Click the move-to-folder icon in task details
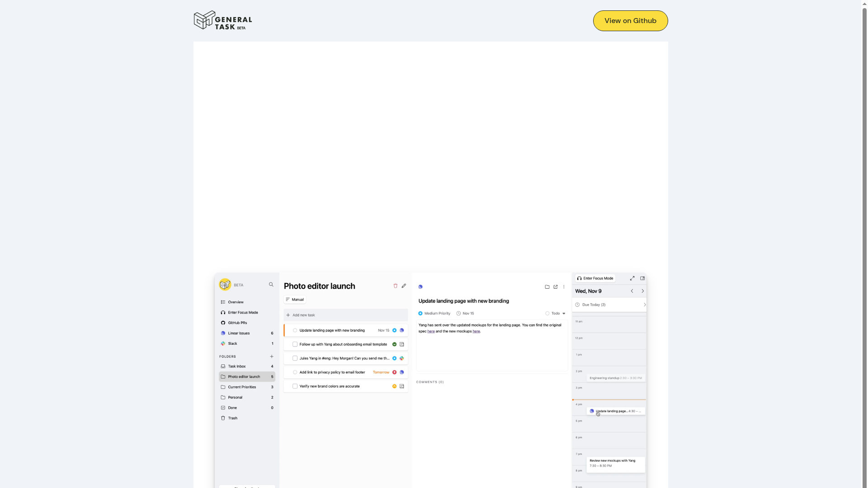 click(547, 287)
